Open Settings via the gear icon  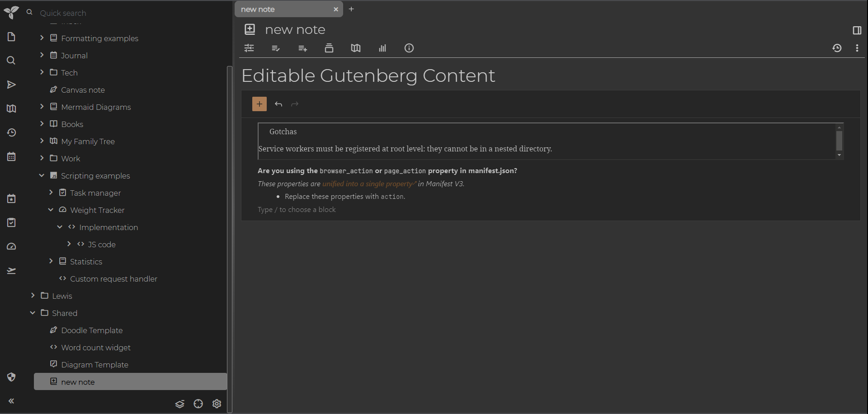tap(217, 404)
